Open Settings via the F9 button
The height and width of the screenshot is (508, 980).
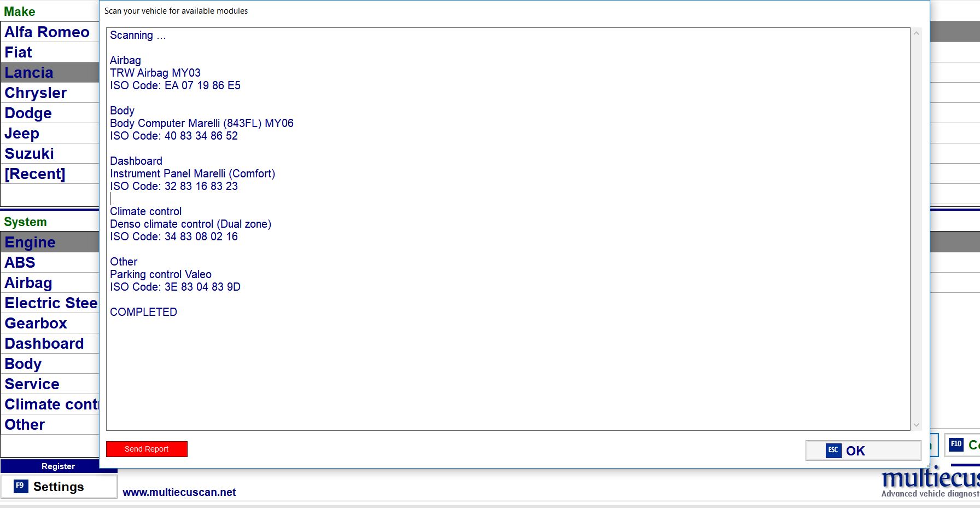point(59,487)
